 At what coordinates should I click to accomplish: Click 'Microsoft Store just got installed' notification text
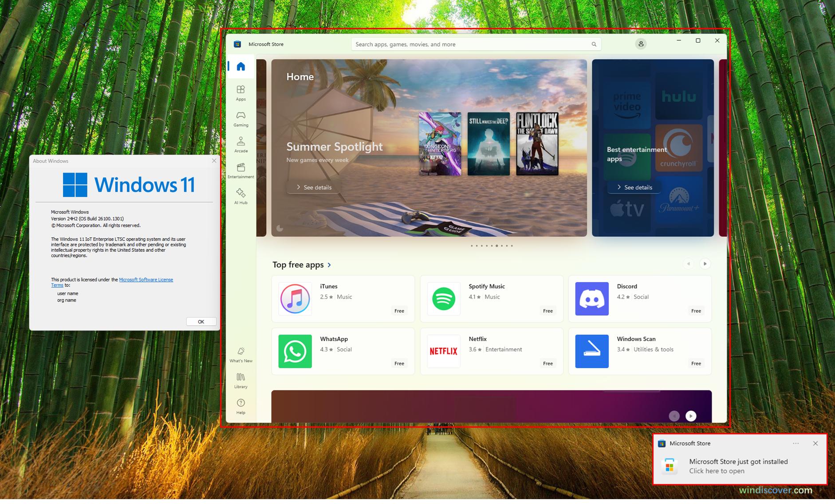pos(738,461)
